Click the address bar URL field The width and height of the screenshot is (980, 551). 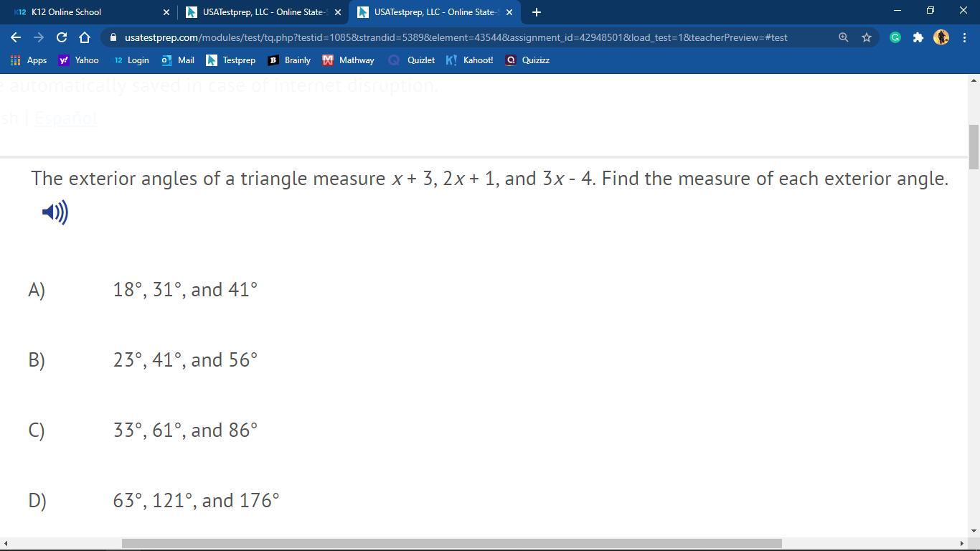tap(456, 37)
